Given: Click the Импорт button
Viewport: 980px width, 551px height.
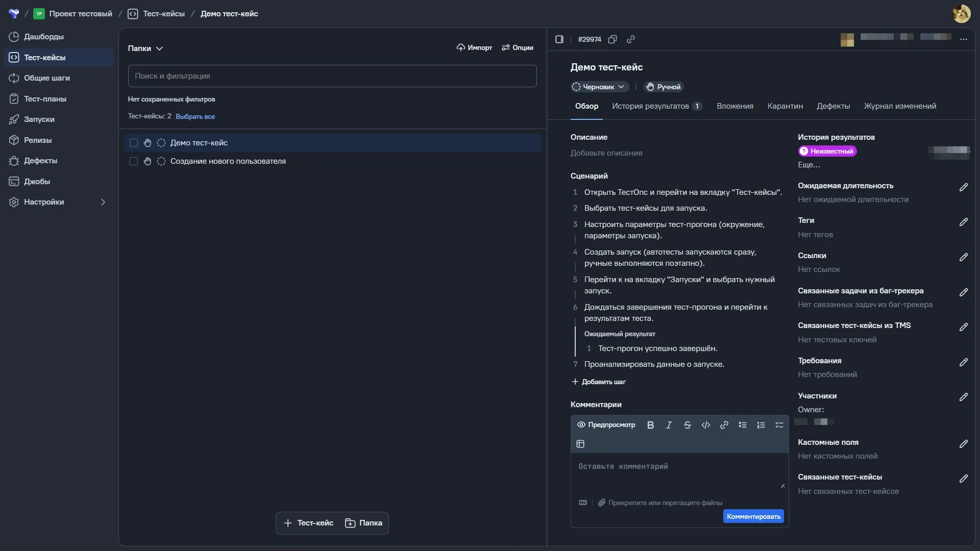Looking at the screenshot, I should tap(474, 47).
